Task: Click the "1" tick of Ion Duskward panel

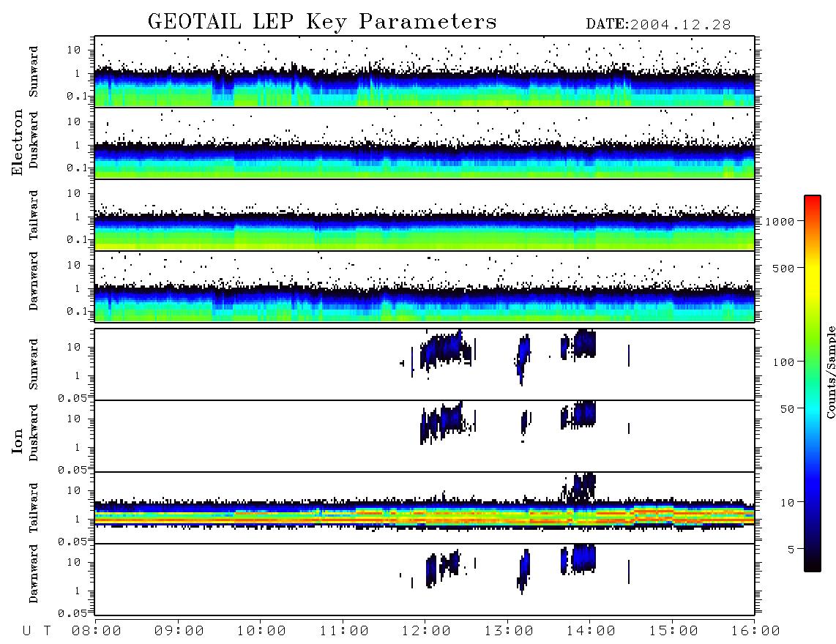Action: click(x=77, y=448)
